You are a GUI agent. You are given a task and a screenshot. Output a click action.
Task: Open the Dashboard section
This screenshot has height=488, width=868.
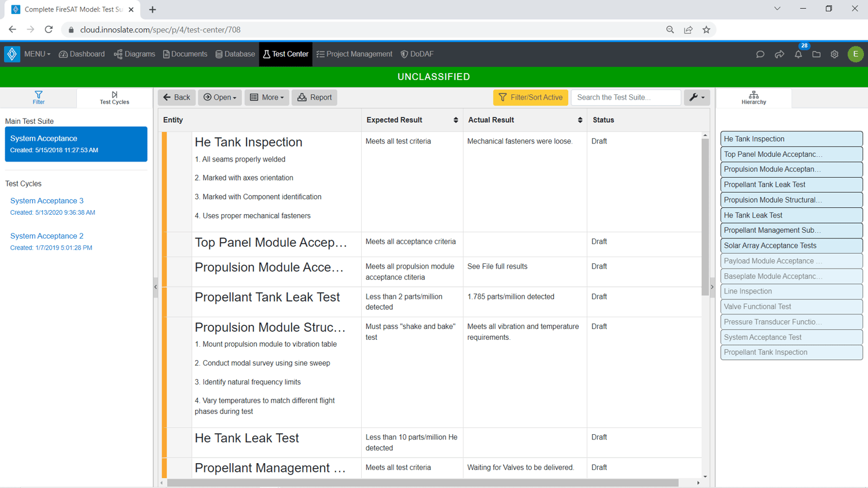point(81,54)
